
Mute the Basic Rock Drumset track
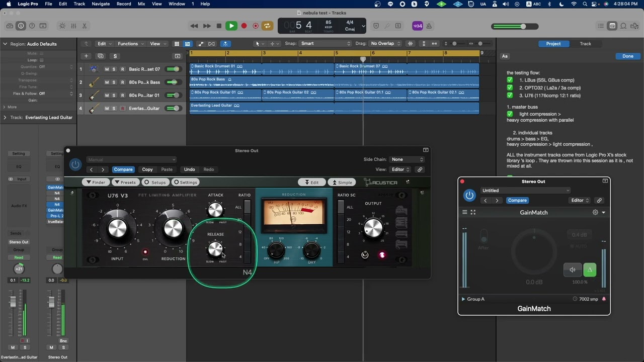[x=107, y=69]
